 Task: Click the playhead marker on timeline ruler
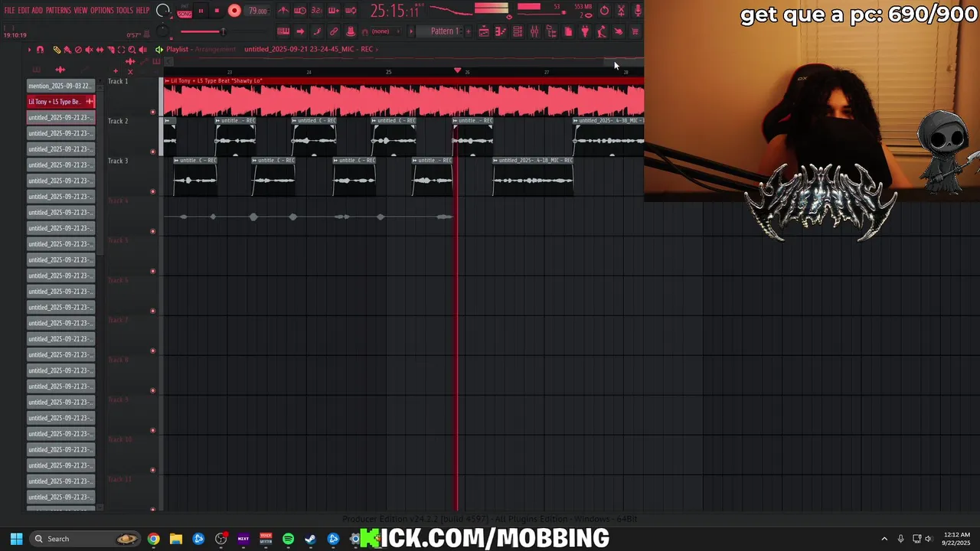pyautogui.click(x=458, y=70)
